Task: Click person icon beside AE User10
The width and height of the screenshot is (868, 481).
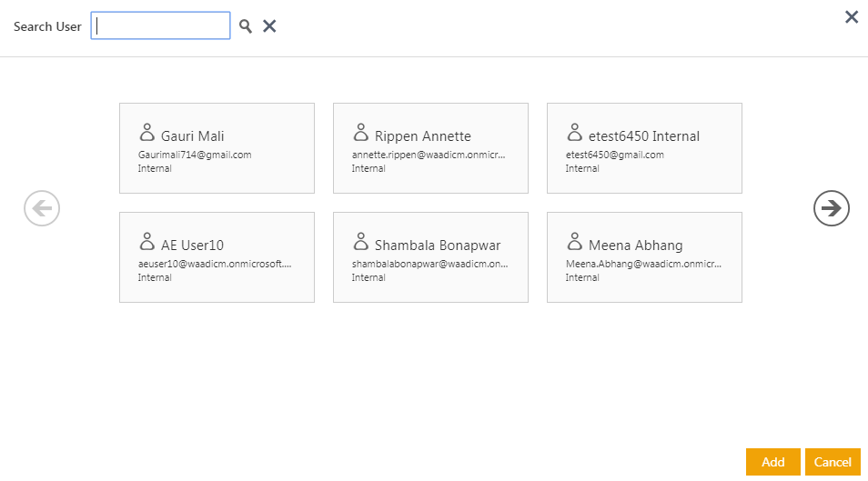Action: click(146, 242)
